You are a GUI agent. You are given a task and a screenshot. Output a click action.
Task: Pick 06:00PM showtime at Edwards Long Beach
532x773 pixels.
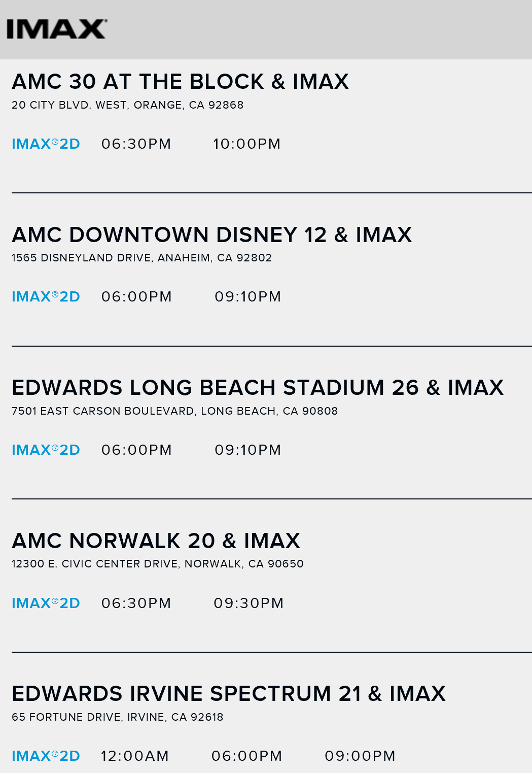tap(137, 450)
